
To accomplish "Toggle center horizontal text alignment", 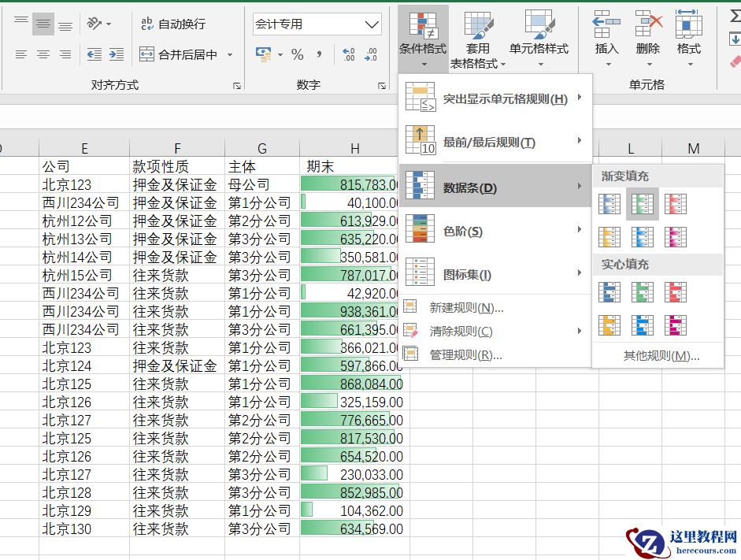I will click(x=43, y=54).
